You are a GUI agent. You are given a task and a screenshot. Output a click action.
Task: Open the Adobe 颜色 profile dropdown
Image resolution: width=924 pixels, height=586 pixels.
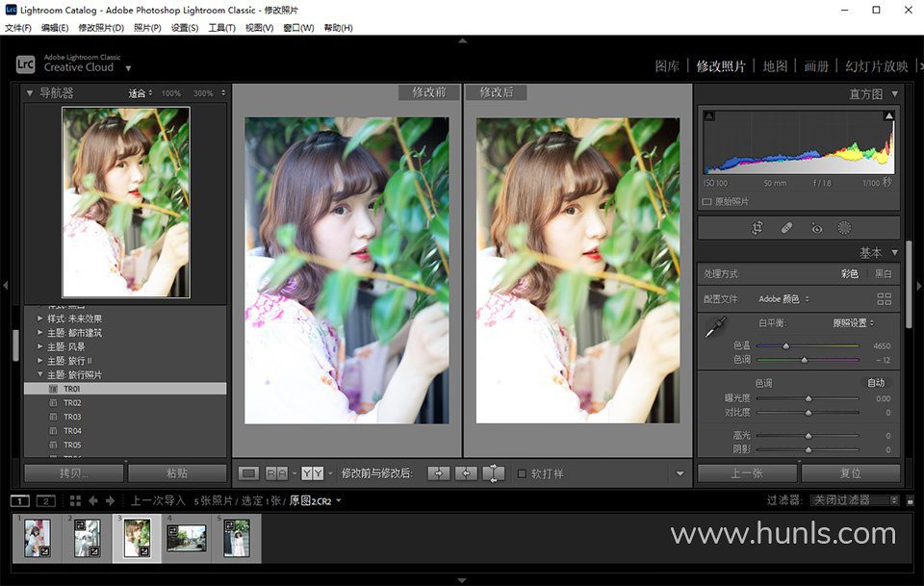(783, 299)
